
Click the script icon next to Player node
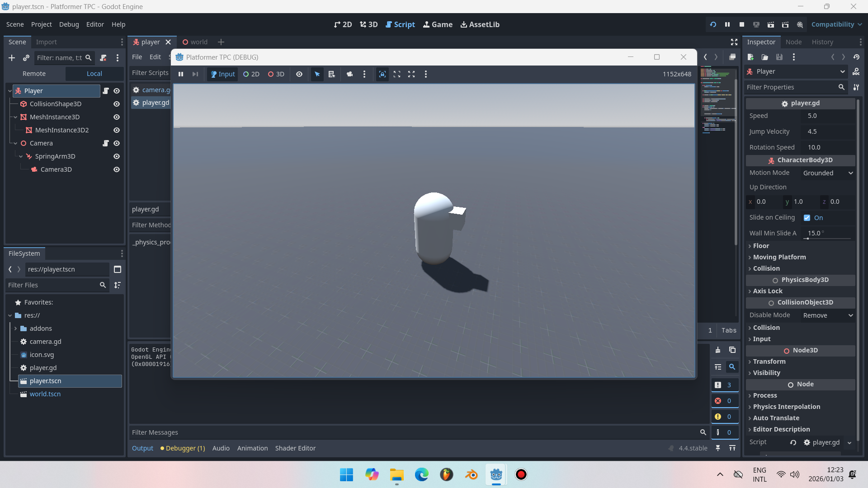106,91
